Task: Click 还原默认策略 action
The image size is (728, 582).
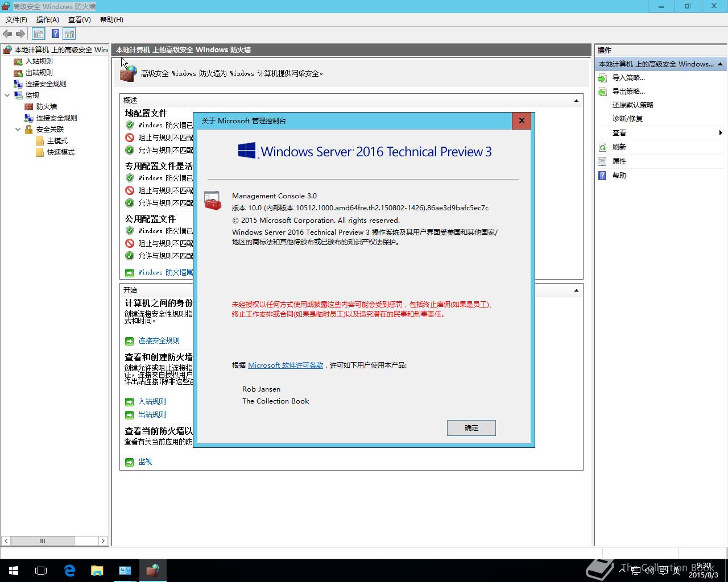Action: click(633, 105)
